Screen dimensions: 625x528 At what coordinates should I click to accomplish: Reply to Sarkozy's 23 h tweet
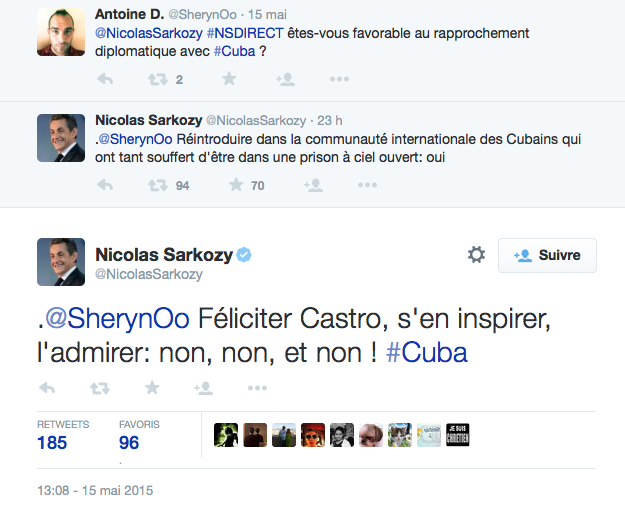103,185
